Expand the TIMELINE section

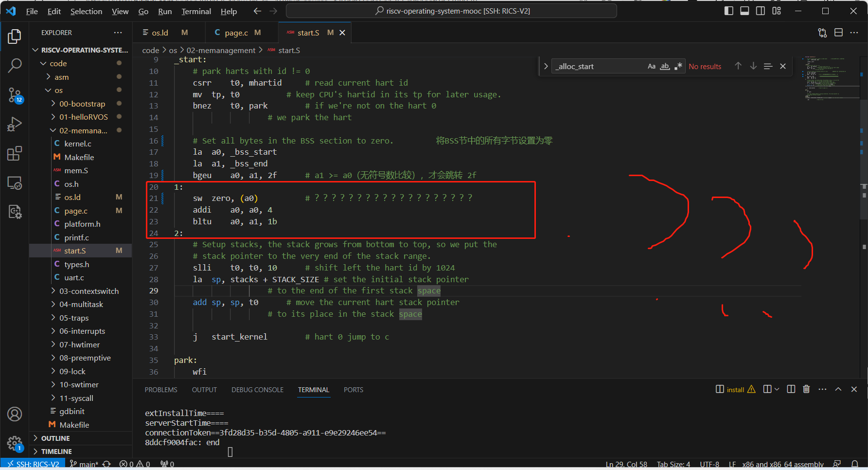coord(81,452)
